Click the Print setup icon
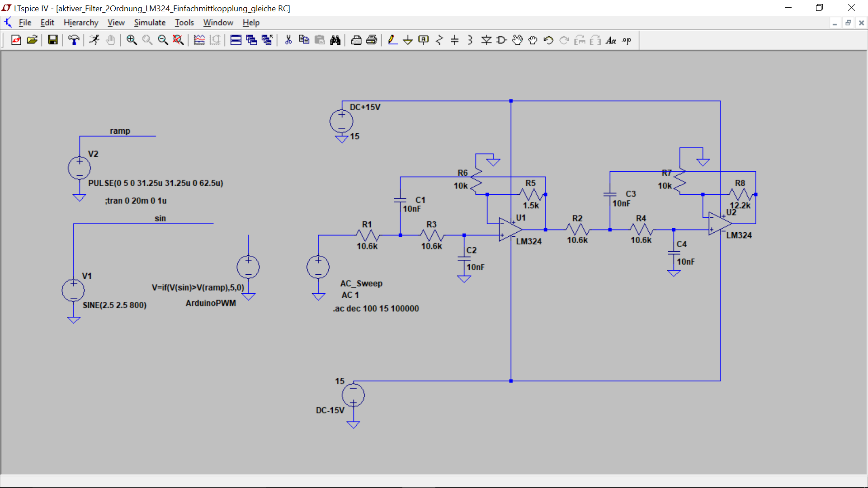 (x=356, y=40)
